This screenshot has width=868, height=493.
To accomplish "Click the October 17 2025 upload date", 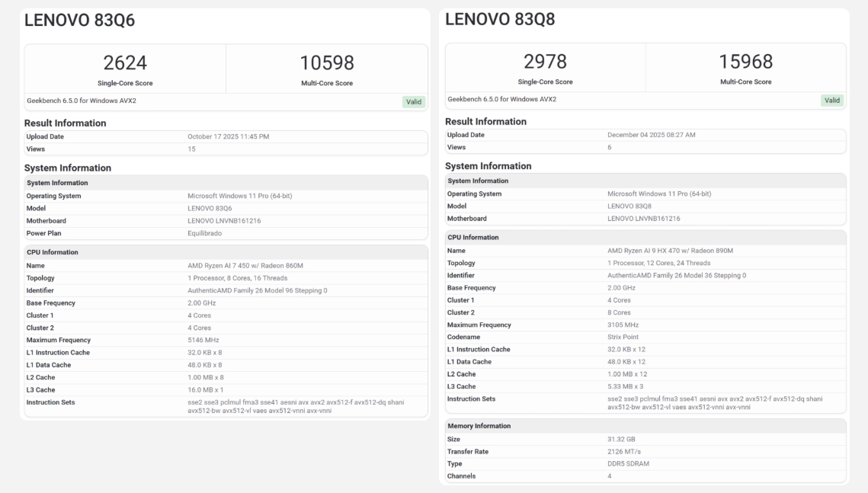I will 228,136.
